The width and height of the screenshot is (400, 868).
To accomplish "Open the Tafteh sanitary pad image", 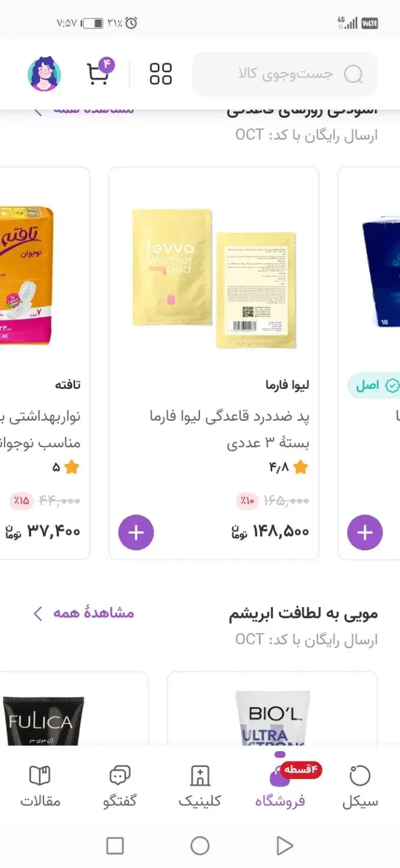I will coord(27,275).
